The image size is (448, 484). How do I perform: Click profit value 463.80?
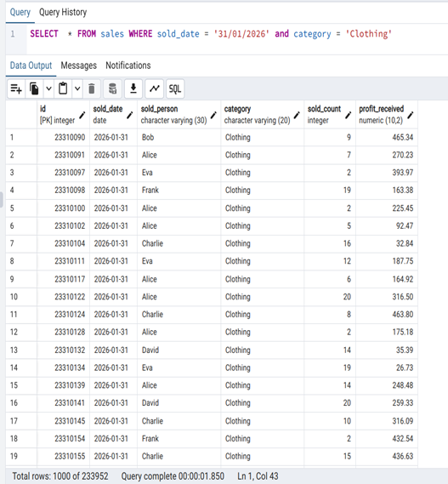[x=387, y=315]
